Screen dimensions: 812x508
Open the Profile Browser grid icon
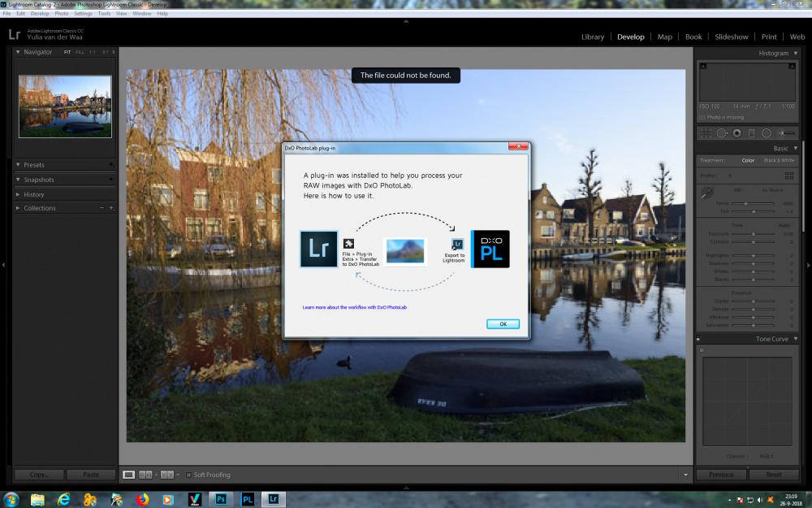(x=789, y=176)
